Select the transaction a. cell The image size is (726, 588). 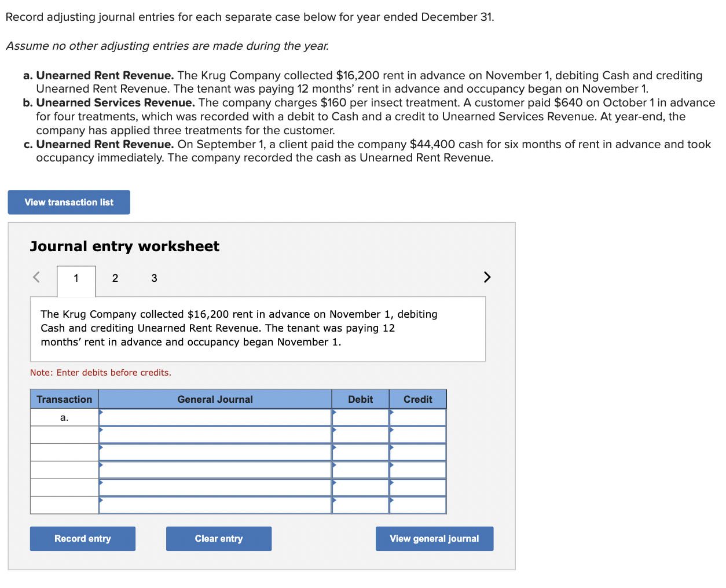point(64,416)
